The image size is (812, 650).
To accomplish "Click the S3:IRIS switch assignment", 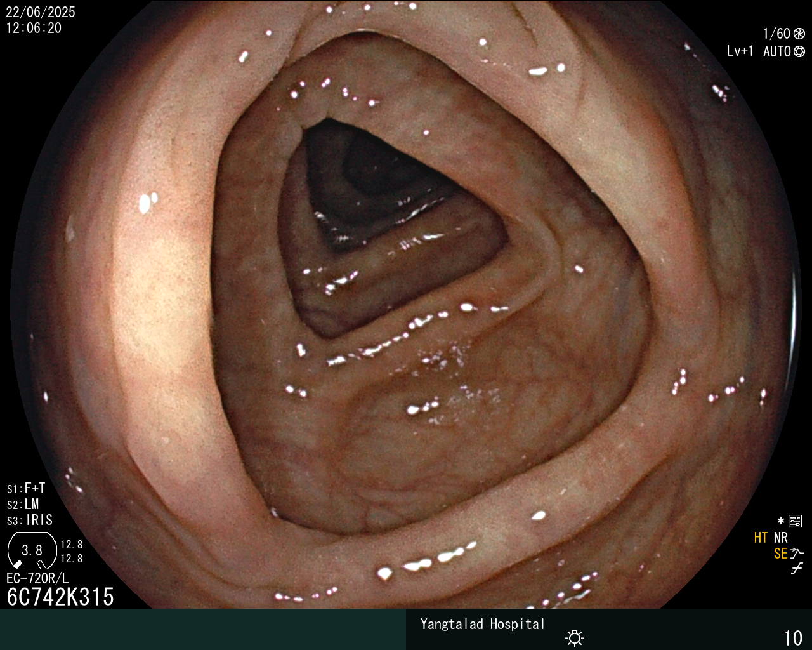I will click(x=30, y=521).
